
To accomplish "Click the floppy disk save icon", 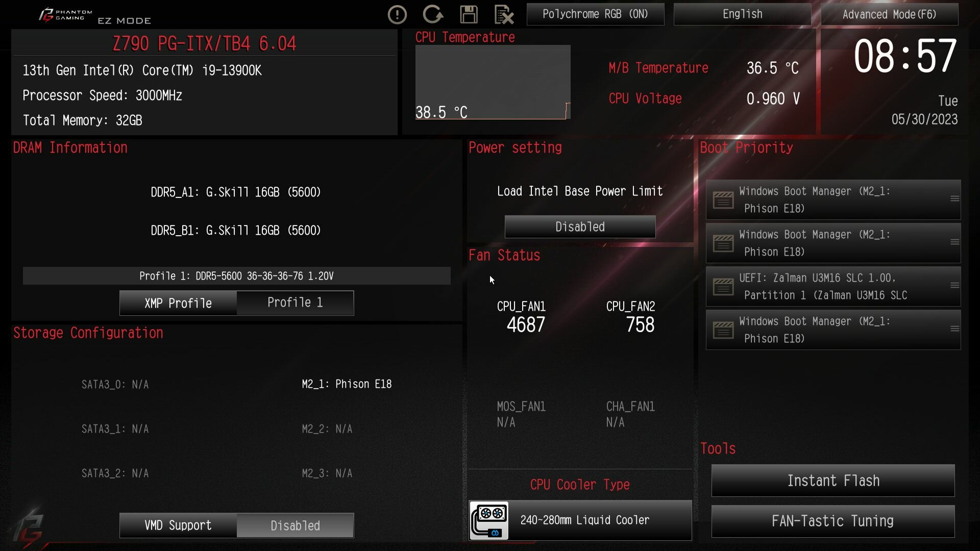I will [469, 14].
